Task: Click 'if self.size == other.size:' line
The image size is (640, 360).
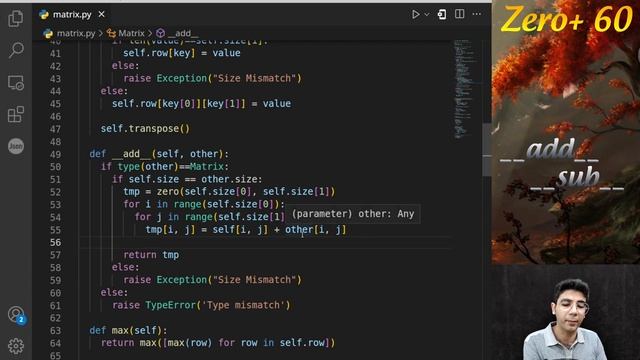Action: (187, 180)
